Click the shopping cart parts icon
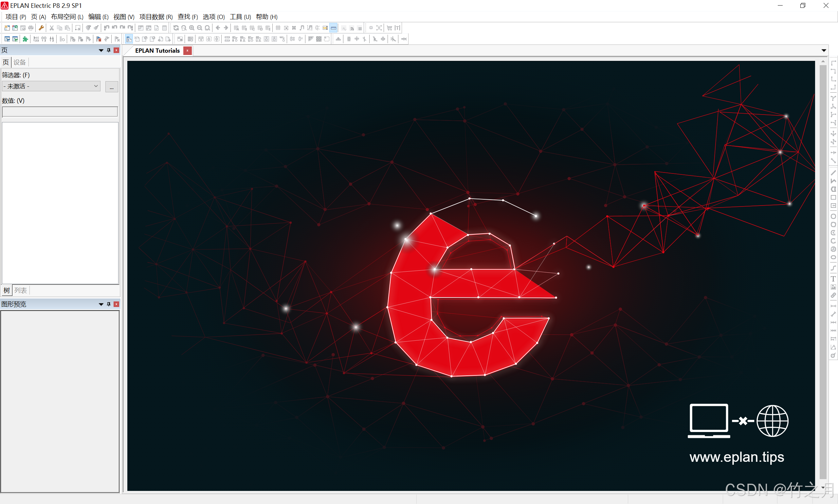Image resolution: width=838 pixels, height=504 pixels. point(389,28)
